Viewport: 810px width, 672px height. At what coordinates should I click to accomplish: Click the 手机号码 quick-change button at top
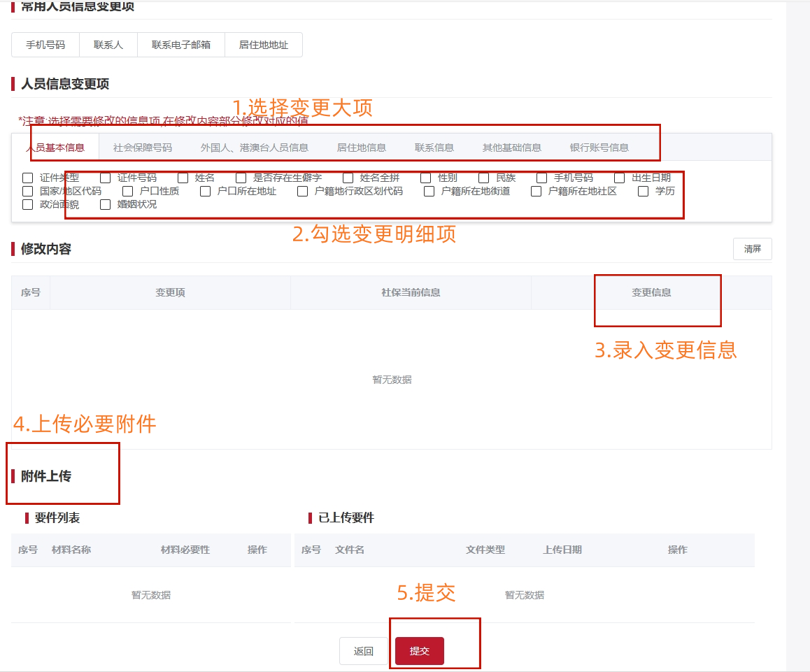(45, 45)
